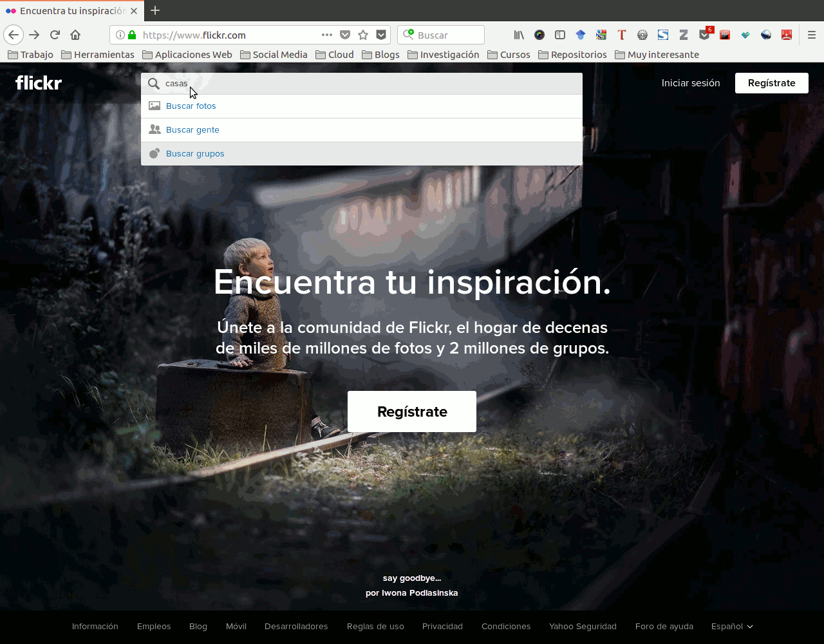Click the red T extension icon

coord(622,35)
